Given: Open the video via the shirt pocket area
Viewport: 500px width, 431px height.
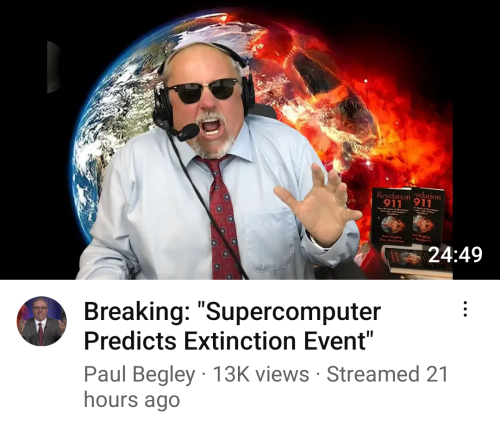Looking at the screenshot, I should 268,240.
